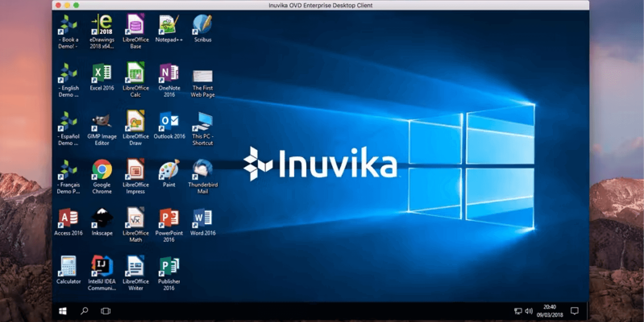The height and width of the screenshot is (322, 644).
Task: Open Task View on the taskbar
Action: [106, 311]
